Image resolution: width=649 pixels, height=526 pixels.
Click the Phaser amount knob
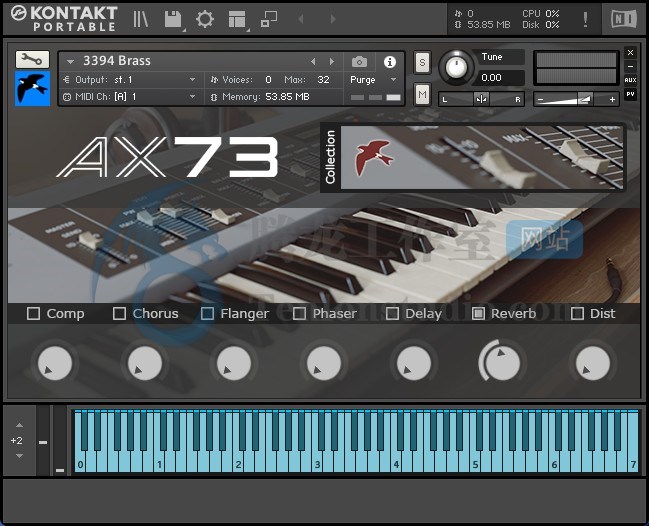point(324,363)
